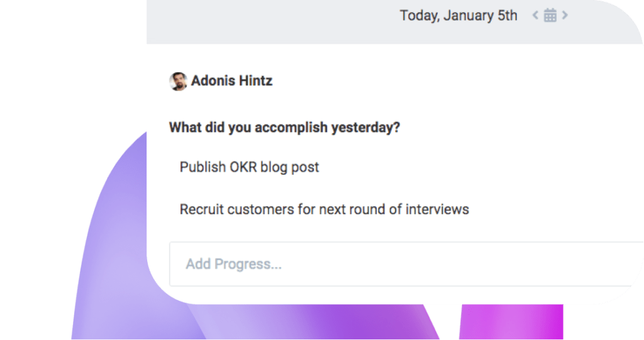The height and width of the screenshot is (340, 644).
Task: Open the calendar date picker icon
Action: 550,15
